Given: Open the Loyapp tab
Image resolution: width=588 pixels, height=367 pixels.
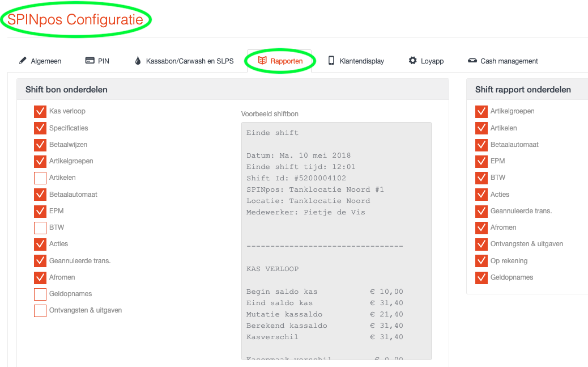Looking at the screenshot, I should point(427,61).
